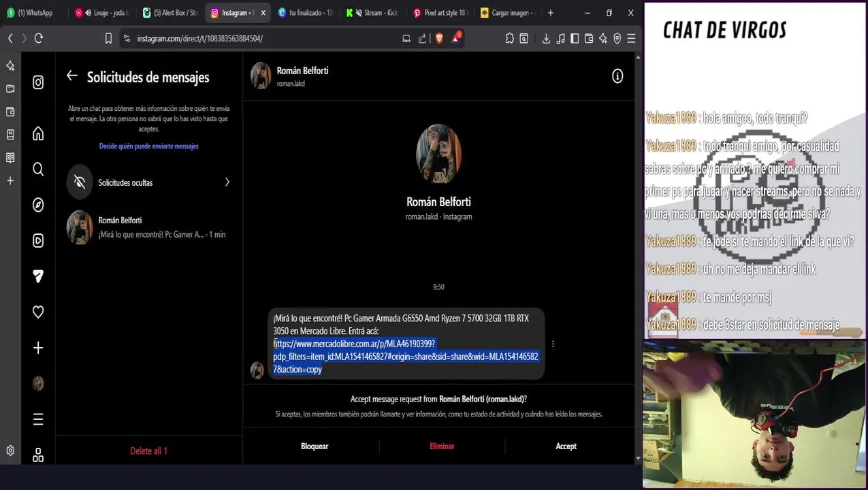Open Instagram Home from the sidebar
This screenshot has width=868, height=490.
tap(38, 134)
